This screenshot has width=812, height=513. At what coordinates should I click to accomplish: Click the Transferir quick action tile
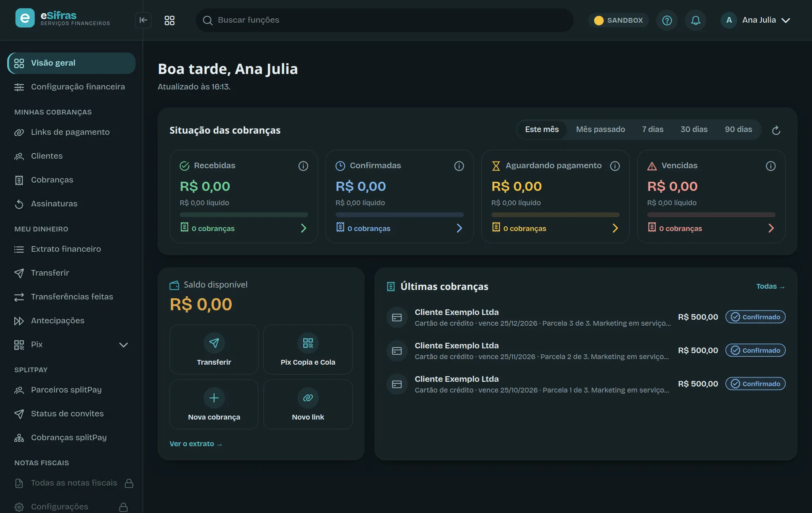pyautogui.click(x=214, y=350)
